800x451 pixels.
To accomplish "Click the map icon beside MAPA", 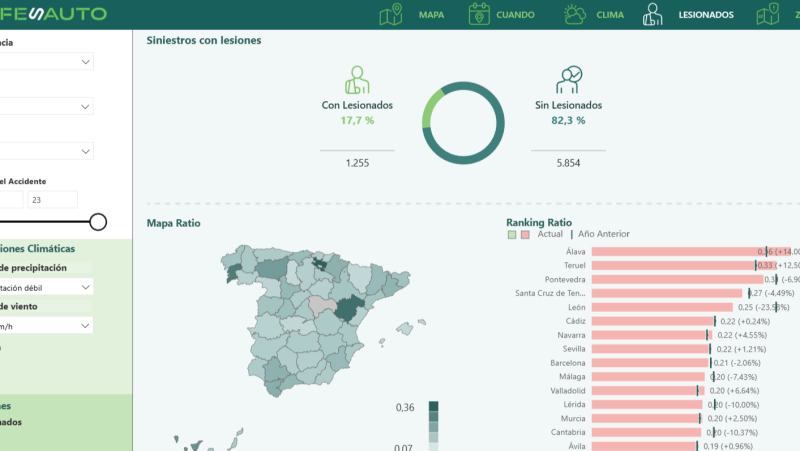I will click(391, 14).
